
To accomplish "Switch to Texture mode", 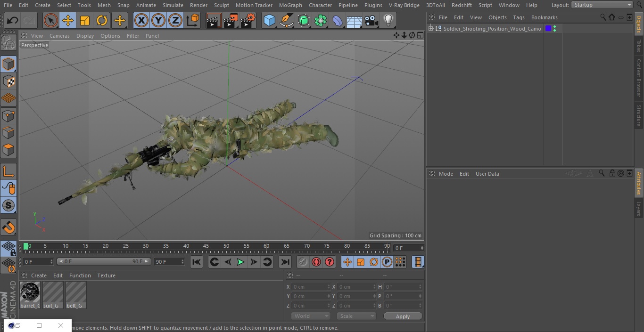I will click(8, 81).
